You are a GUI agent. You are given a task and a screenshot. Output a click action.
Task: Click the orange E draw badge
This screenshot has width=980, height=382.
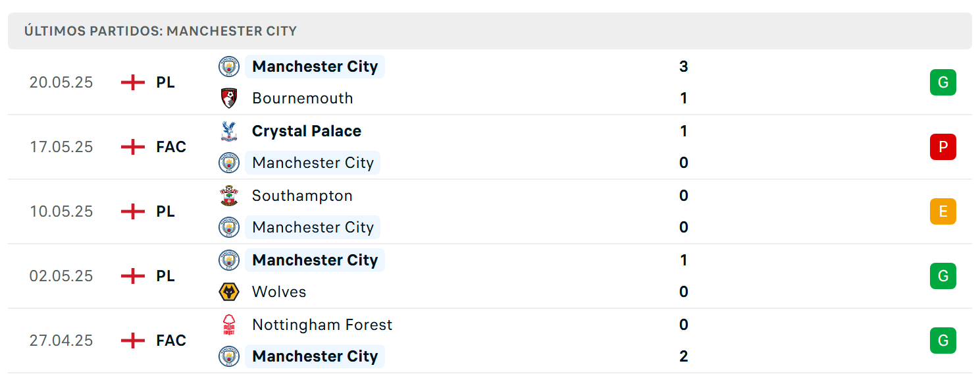942,211
